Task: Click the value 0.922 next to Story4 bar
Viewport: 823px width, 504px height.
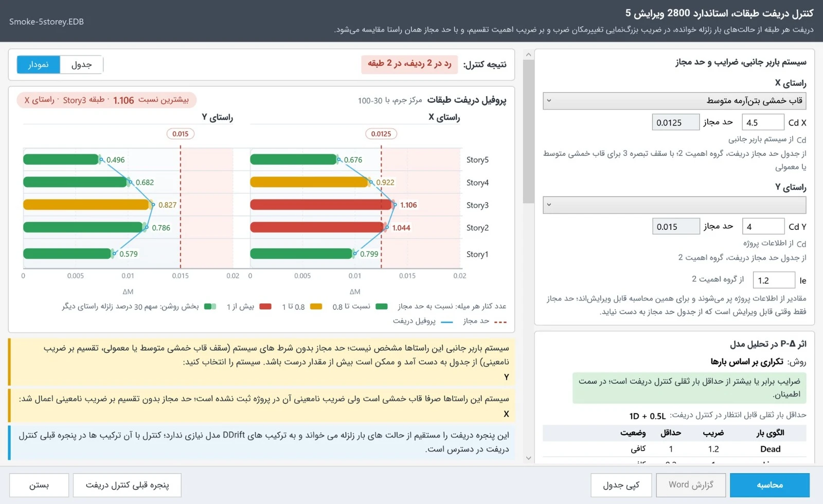Action: (385, 182)
